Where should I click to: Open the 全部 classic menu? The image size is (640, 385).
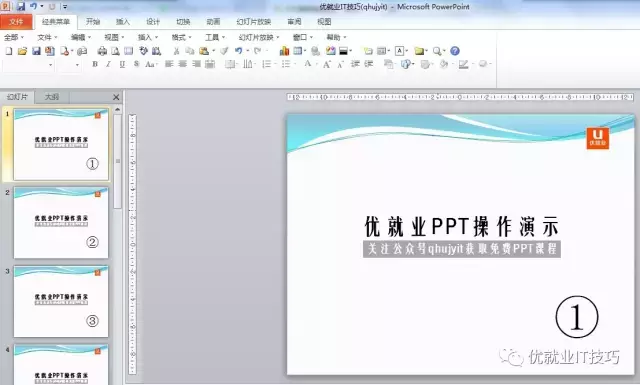[14, 37]
